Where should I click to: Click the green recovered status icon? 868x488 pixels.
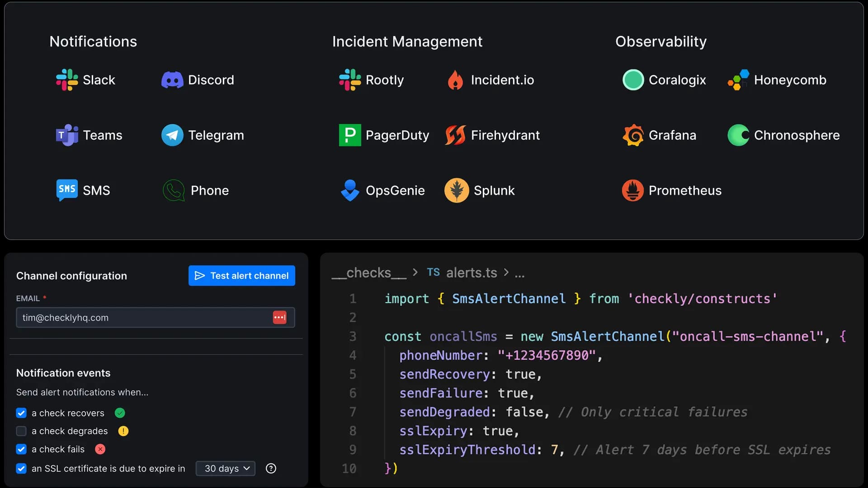tap(120, 413)
